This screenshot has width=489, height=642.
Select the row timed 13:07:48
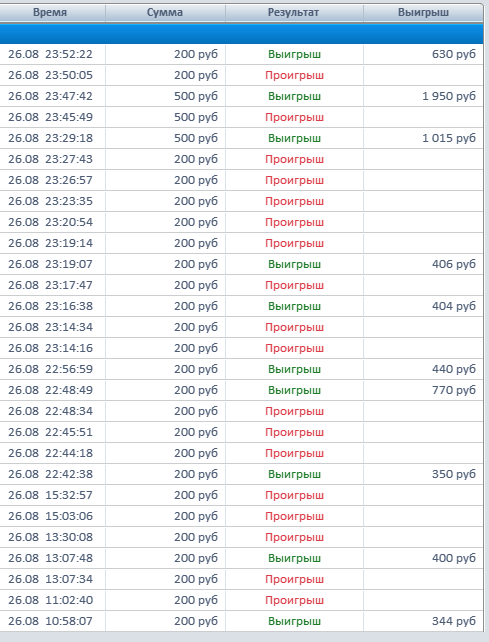coord(242,558)
